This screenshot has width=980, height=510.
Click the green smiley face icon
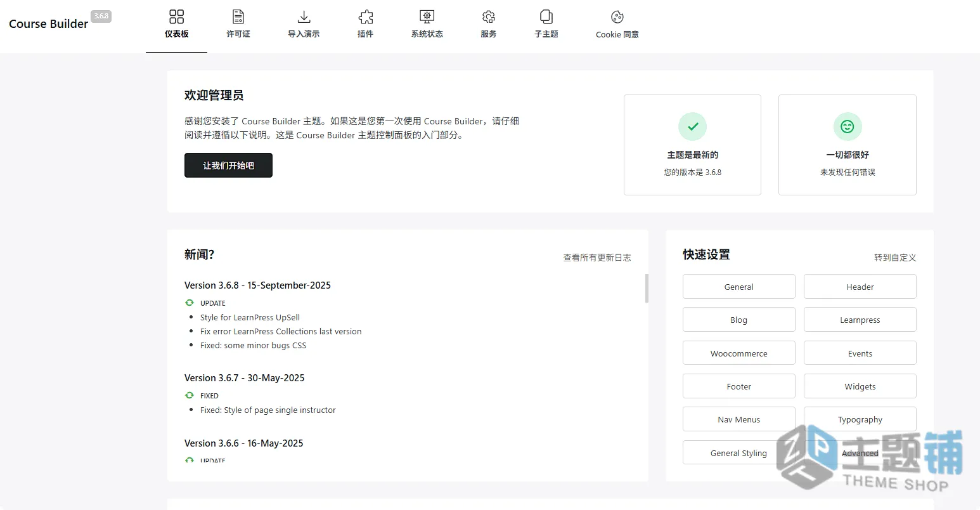pyautogui.click(x=848, y=127)
